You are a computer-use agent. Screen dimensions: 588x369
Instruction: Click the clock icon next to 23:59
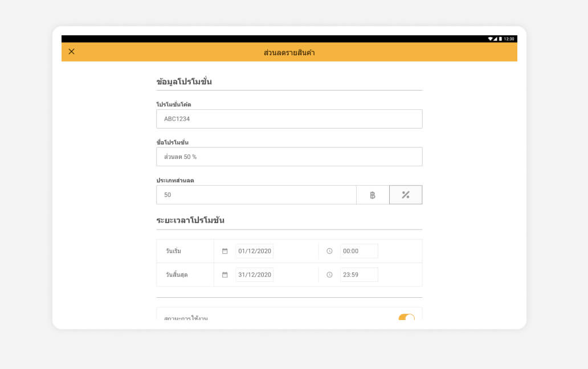click(329, 274)
